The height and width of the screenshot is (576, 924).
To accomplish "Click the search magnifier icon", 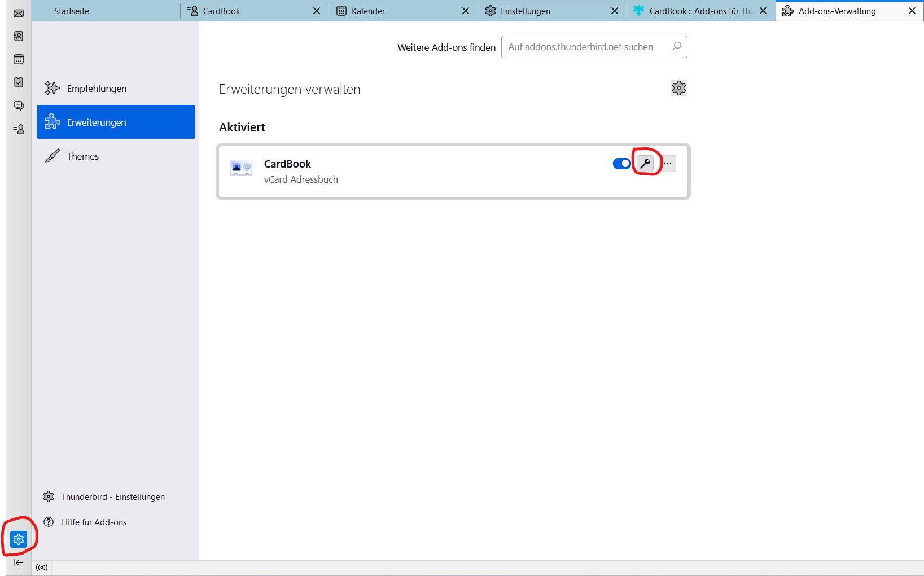I will (x=677, y=46).
